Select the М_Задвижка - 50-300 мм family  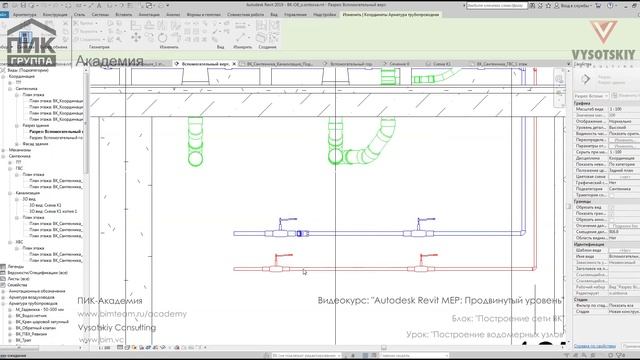[x=40, y=310]
